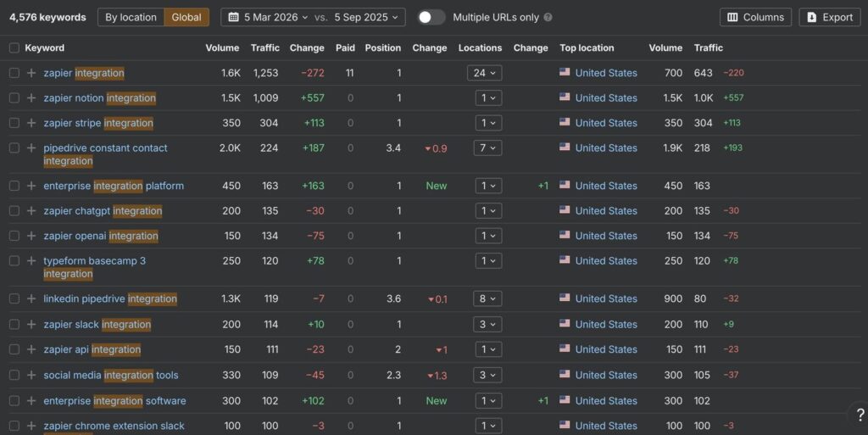Click the Export button
This screenshot has width=868, height=435.
tap(829, 17)
